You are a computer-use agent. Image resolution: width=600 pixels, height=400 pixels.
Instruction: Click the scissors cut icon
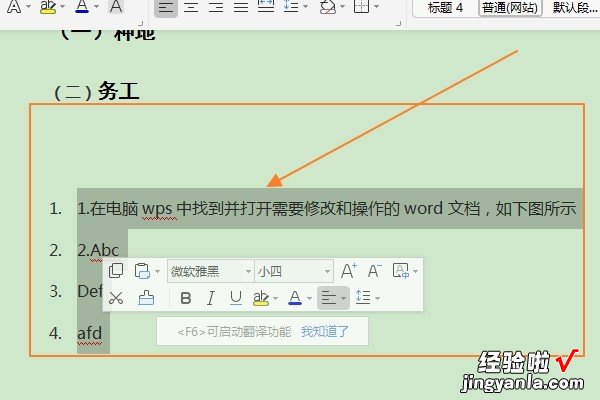point(116,298)
